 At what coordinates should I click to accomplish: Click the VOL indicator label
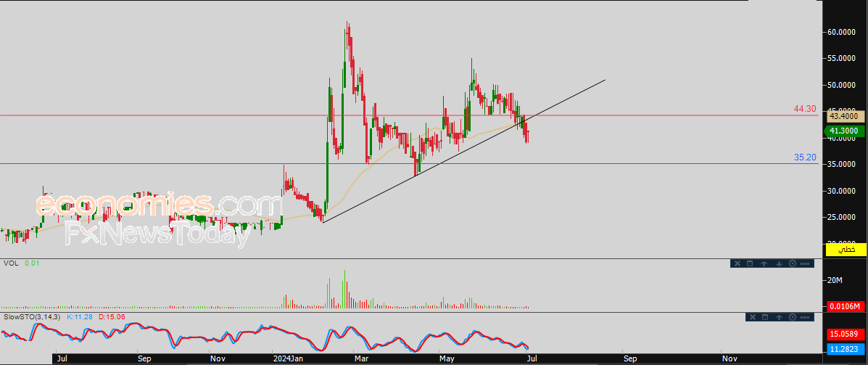tap(11, 263)
